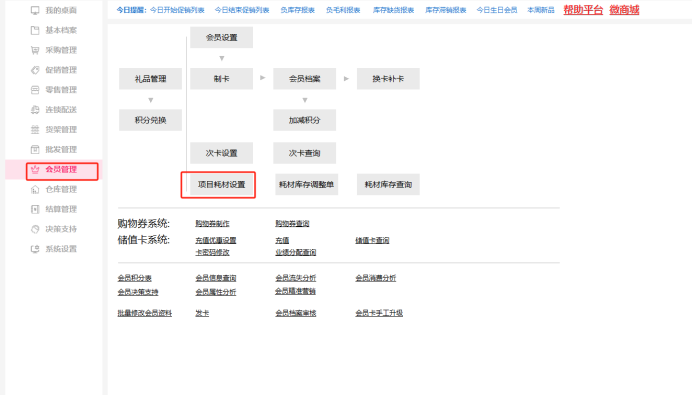Open 基本档案 in the sidebar menu
This screenshot has height=395, width=692.
click(x=61, y=30)
